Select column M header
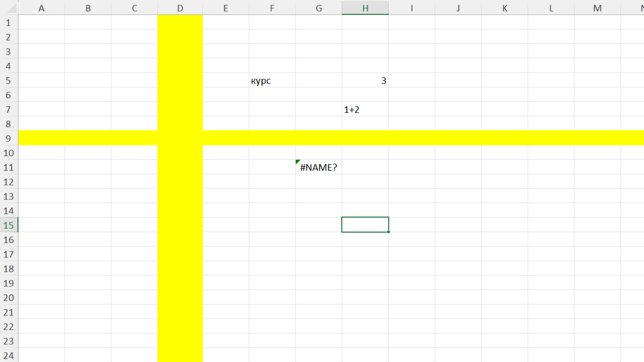Image resolution: width=644 pixels, height=362 pixels. pyautogui.click(x=597, y=8)
